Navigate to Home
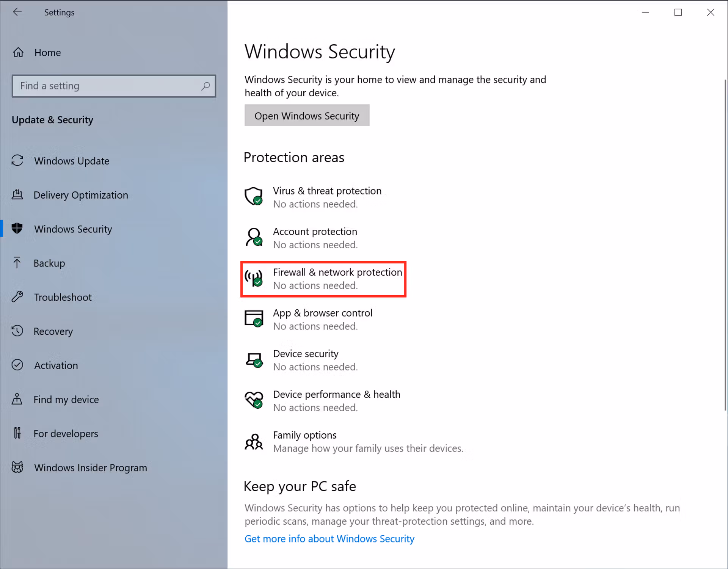 47,52
